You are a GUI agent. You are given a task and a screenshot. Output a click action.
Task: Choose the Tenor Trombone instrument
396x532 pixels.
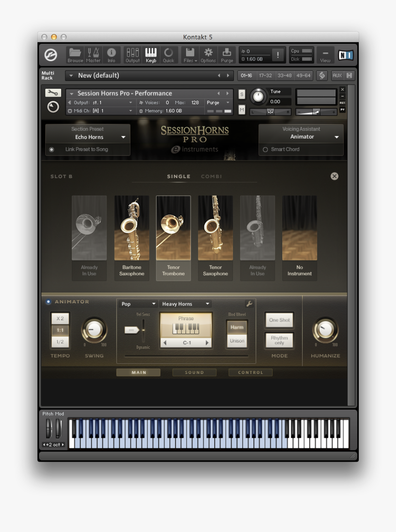point(174,238)
